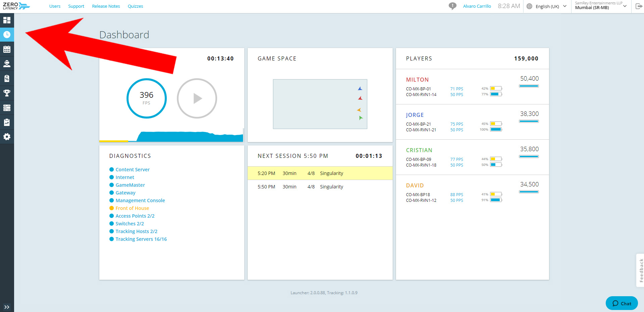Click the next session countdown 00:01:13
The width and height of the screenshot is (644, 312).
pos(369,156)
